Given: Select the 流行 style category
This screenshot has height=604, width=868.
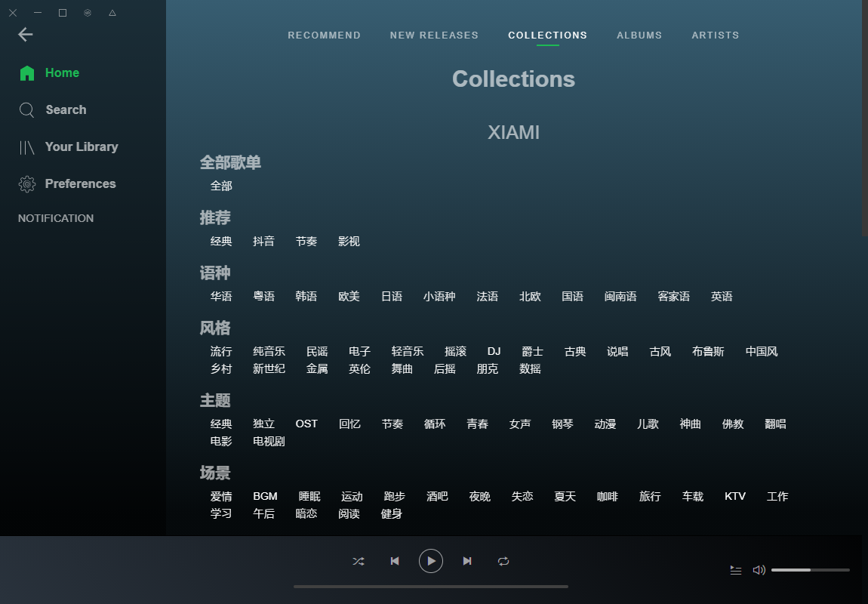Looking at the screenshot, I should [x=221, y=352].
